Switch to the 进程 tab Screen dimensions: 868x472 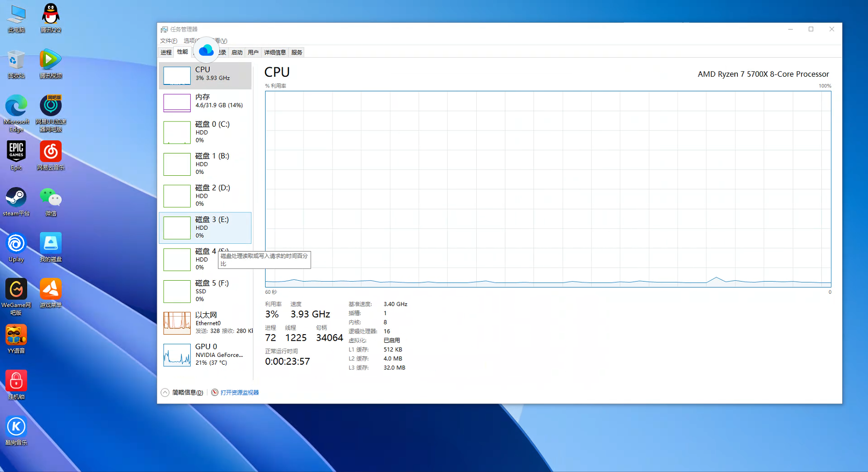click(x=166, y=52)
